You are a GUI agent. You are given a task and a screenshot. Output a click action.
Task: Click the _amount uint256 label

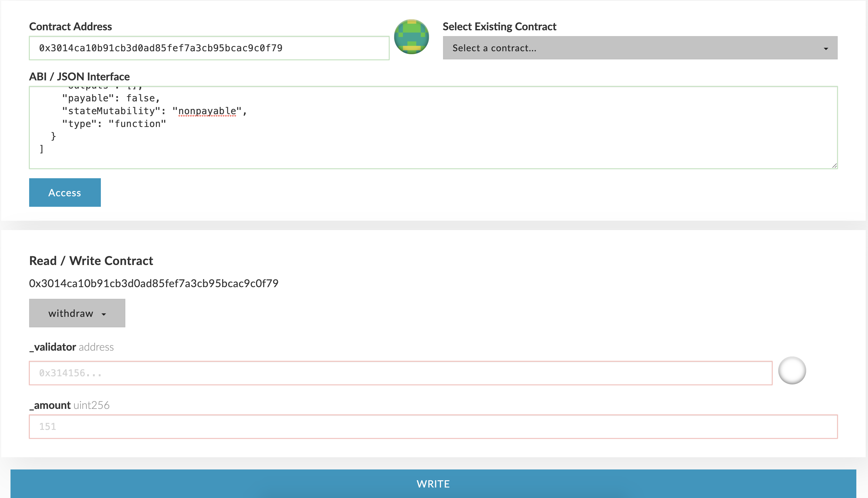point(69,405)
